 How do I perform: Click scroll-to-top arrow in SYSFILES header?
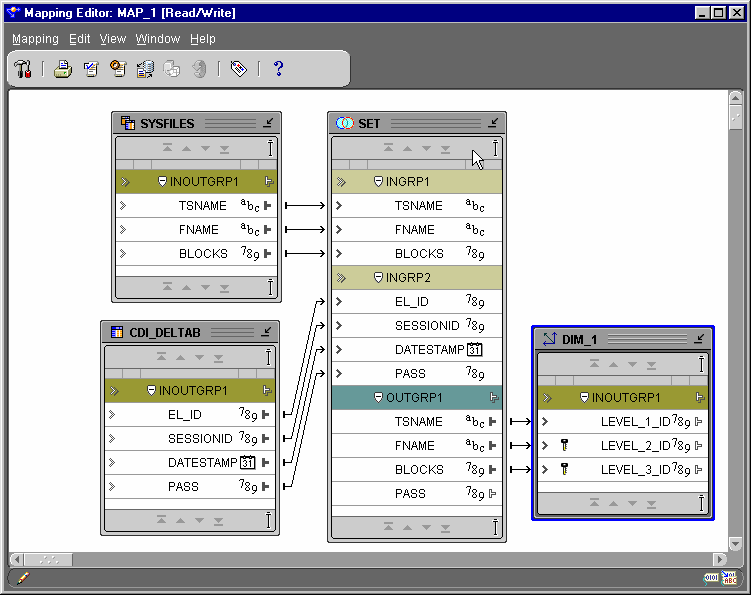point(167,148)
